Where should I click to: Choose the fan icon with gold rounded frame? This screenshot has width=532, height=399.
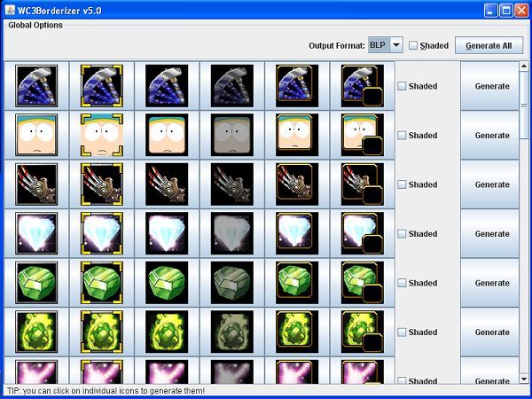click(x=297, y=86)
